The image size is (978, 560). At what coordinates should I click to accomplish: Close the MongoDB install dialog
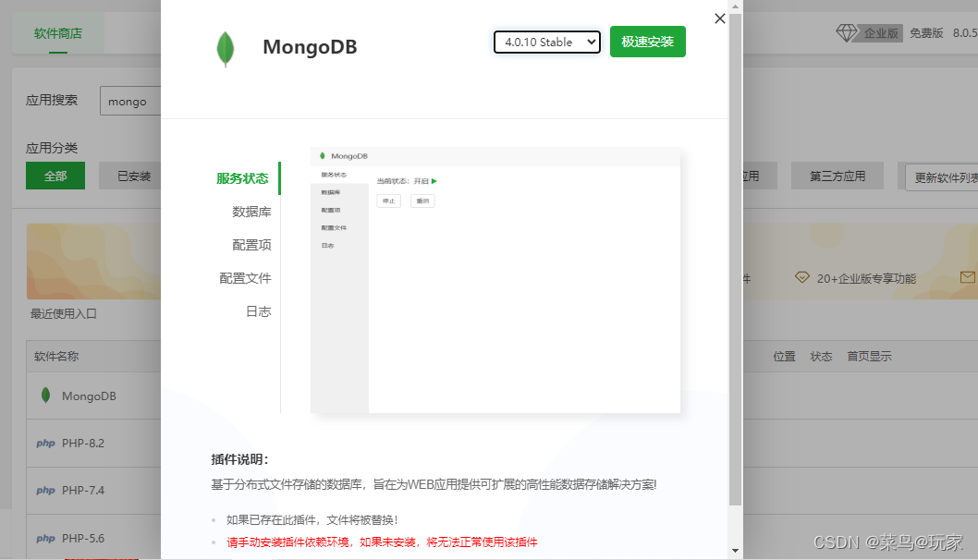point(720,18)
